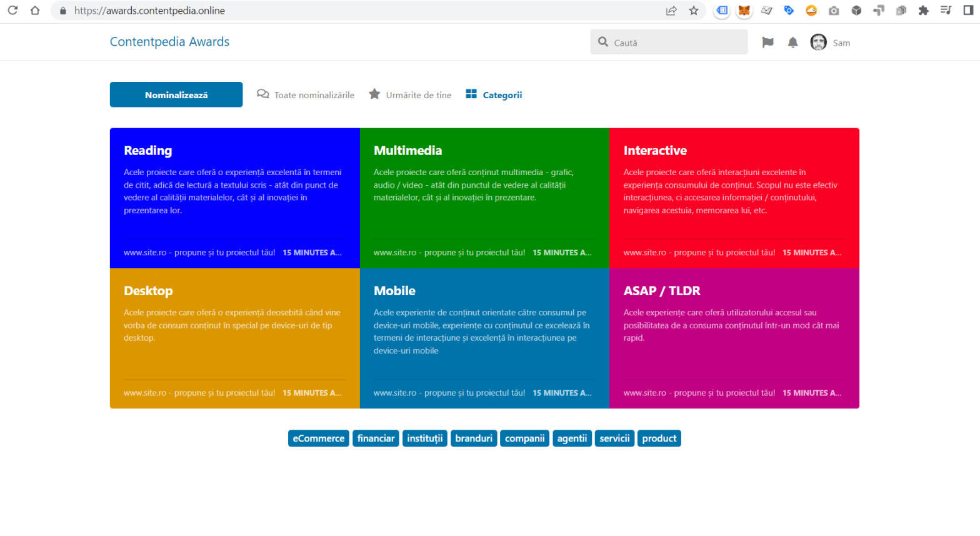Open the Urmărite de tine tab
The width and height of the screenshot is (980, 536).
410,95
